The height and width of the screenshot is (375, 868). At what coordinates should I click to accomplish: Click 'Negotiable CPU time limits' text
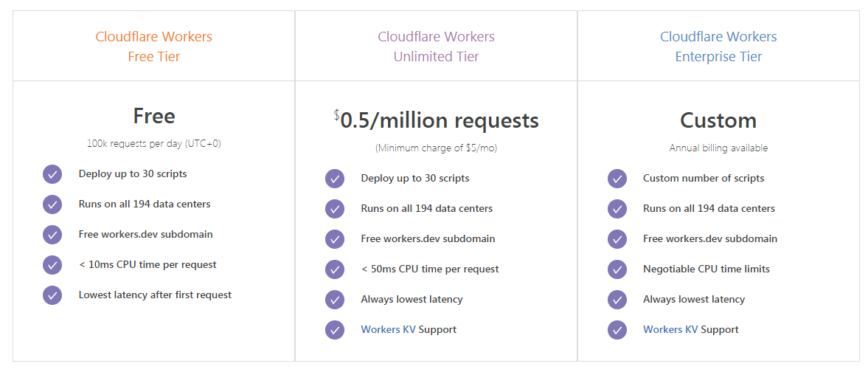[x=706, y=269]
